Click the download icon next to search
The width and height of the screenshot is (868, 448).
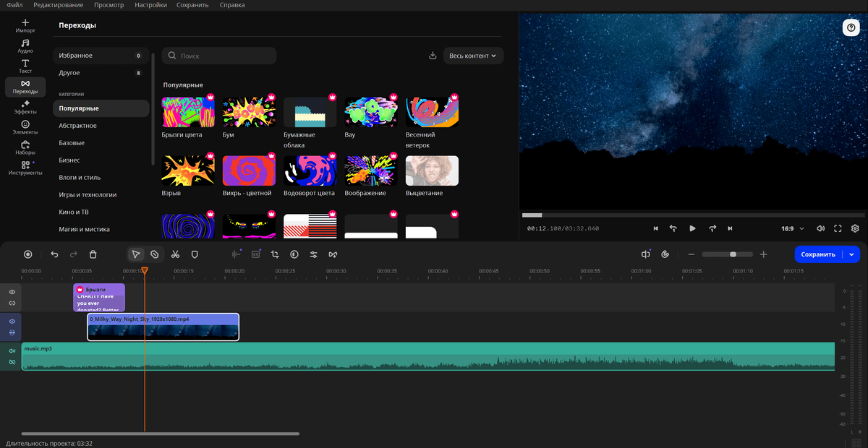point(433,56)
